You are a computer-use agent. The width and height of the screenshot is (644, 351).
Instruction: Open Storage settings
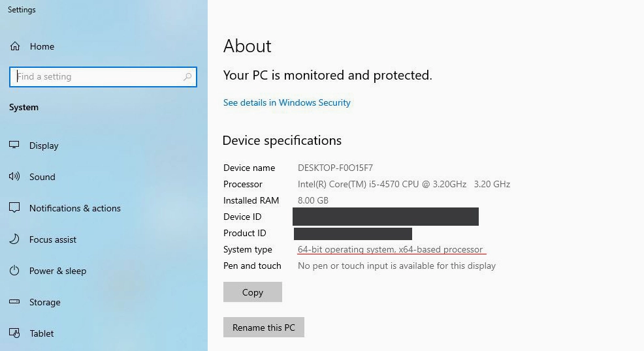point(45,302)
